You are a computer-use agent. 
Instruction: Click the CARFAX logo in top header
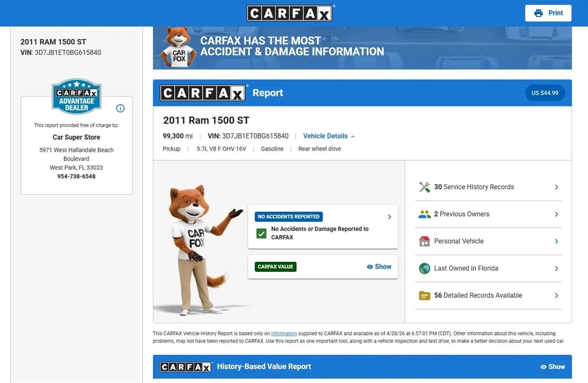coord(289,13)
